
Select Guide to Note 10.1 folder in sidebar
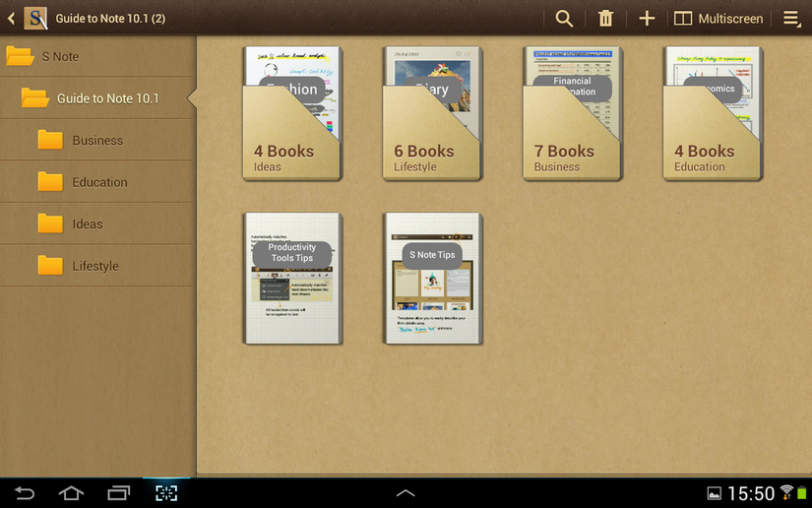pyautogui.click(x=96, y=97)
